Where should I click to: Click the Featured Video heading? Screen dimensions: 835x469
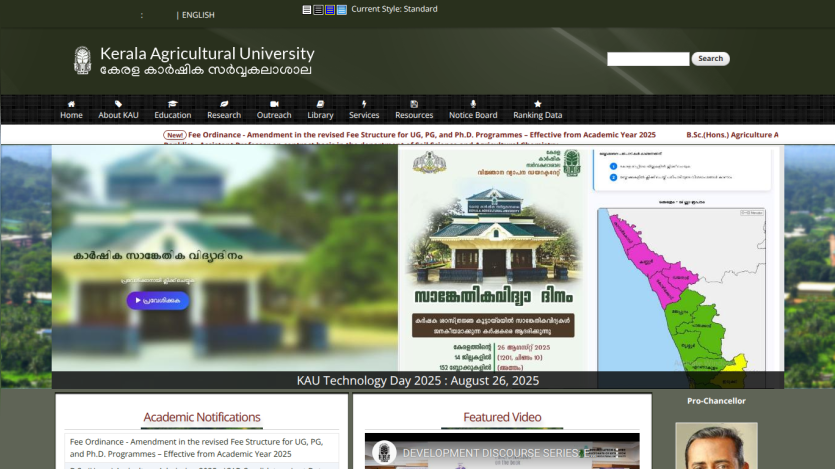tap(502, 417)
